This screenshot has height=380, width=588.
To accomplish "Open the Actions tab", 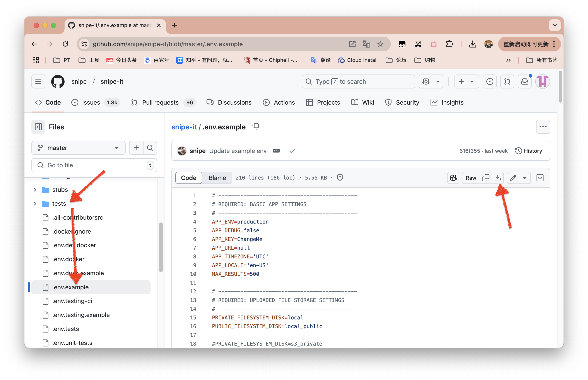I will tap(279, 102).
